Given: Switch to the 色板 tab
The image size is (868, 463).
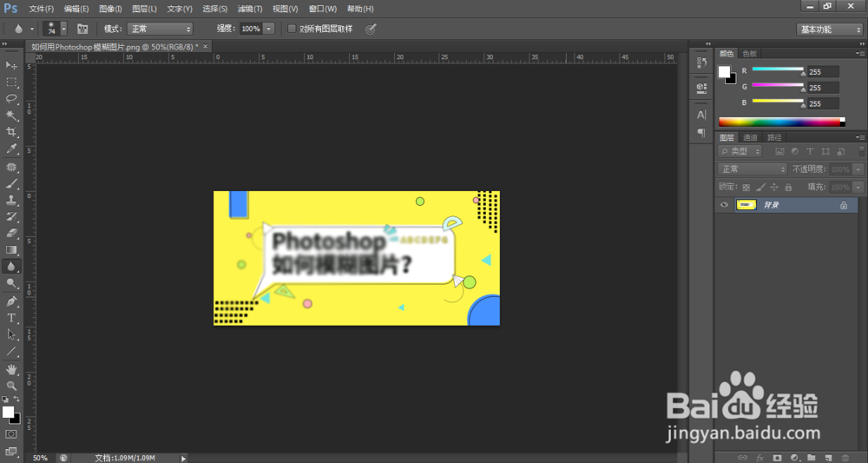Looking at the screenshot, I should (x=750, y=54).
